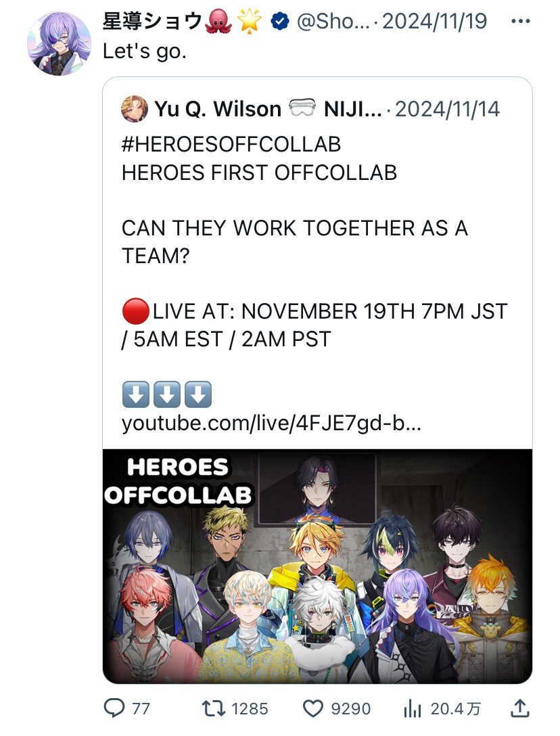The width and height of the screenshot is (560, 736).
Task: Open the HEROES OFFCOLLAB thumbnail image
Action: (317, 566)
